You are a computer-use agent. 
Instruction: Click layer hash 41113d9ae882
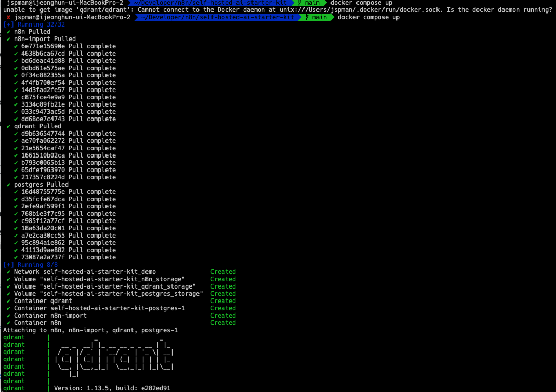(43, 250)
